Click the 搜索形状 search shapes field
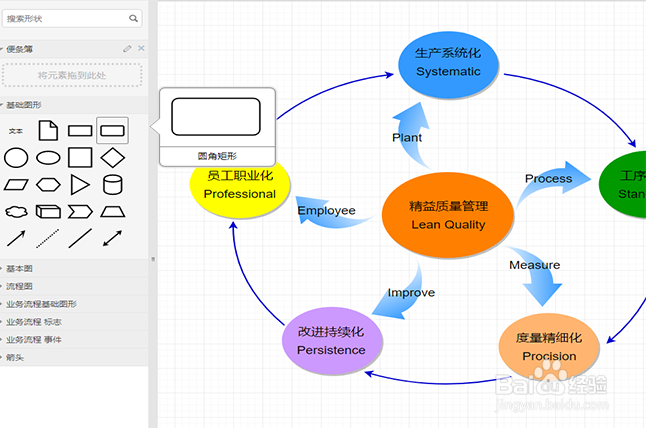Viewport: 646px width, 428px height. [72, 19]
